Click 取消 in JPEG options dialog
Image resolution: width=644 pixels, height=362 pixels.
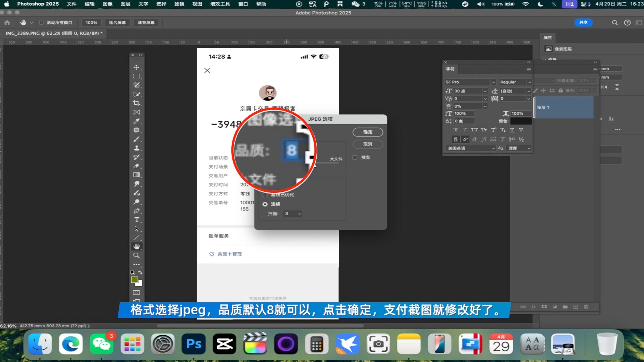point(368,144)
